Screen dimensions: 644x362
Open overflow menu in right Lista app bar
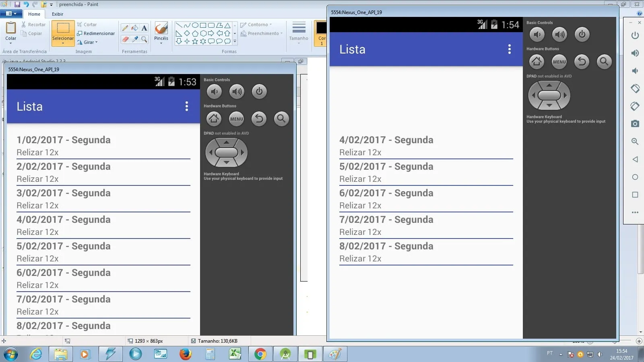tap(510, 49)
